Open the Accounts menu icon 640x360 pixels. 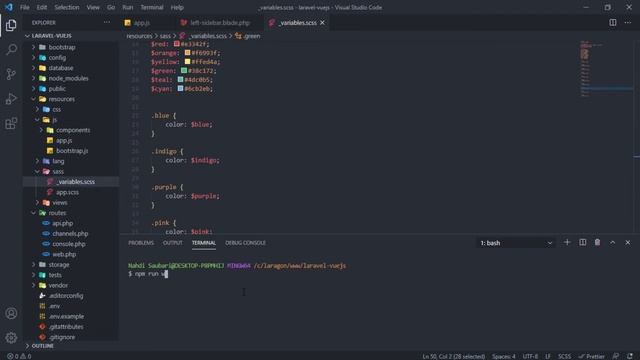tap(11, 313)
